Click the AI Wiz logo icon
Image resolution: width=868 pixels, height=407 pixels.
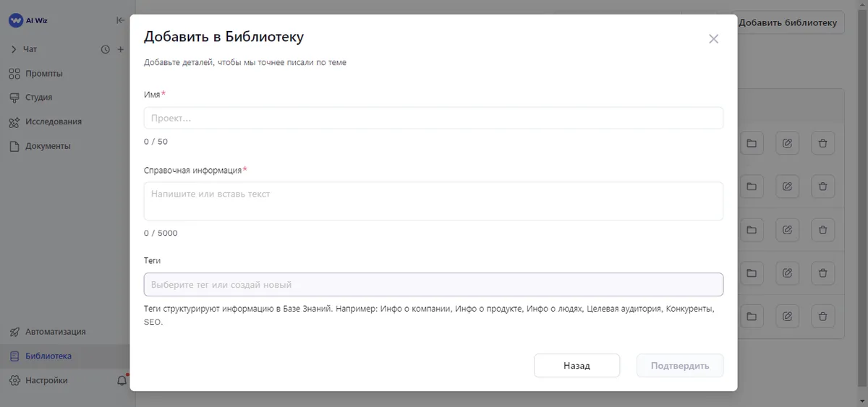[x=16, y=21]
